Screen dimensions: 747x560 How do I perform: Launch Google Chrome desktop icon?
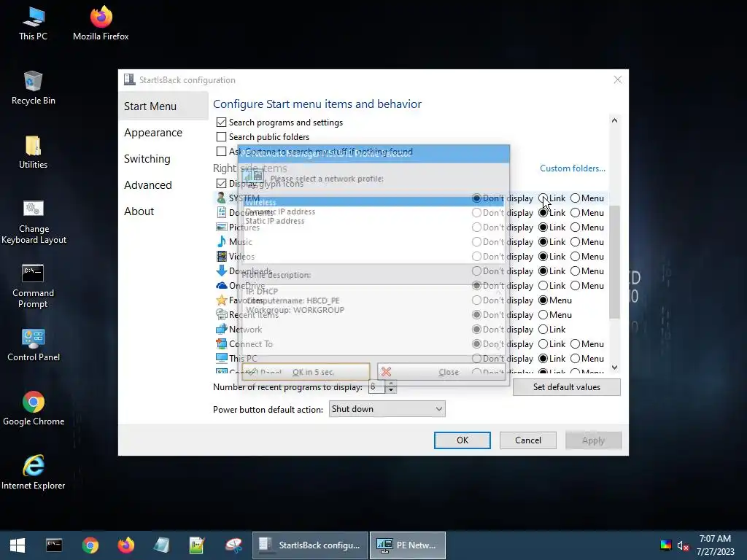coord(34,408)
